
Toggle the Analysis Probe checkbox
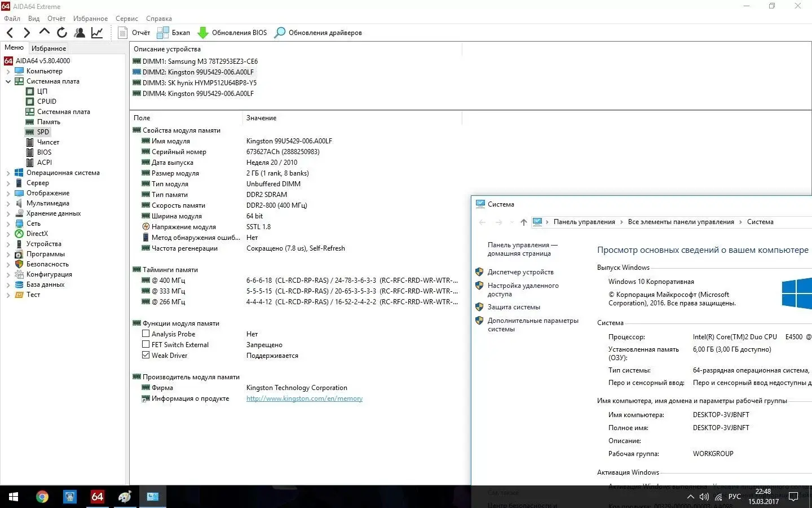[x=145, y=334]
